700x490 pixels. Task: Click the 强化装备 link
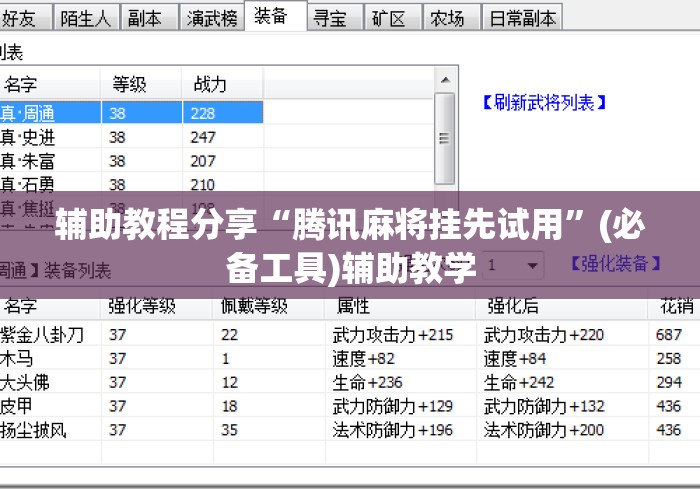pyautogui.click(x=615, y=263)
